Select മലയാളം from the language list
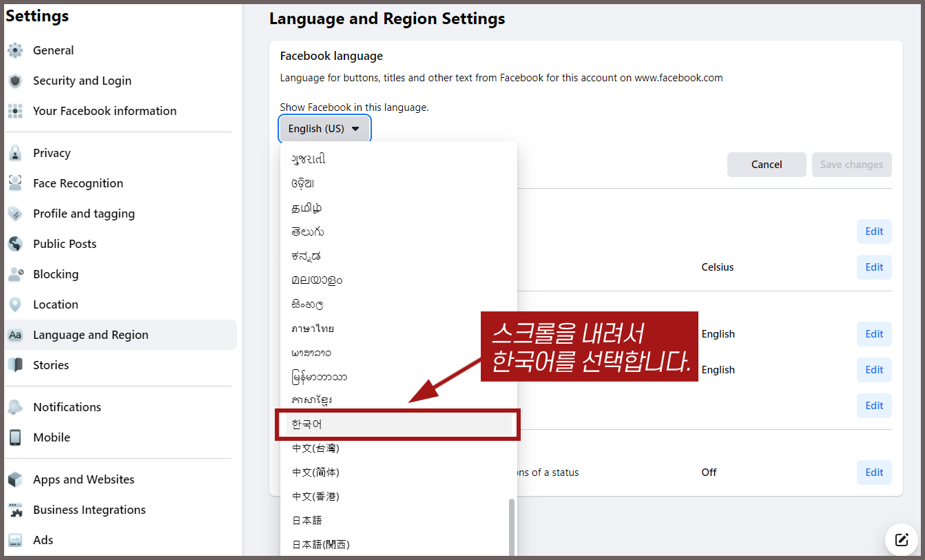925x560 pixels. point(397,280)
